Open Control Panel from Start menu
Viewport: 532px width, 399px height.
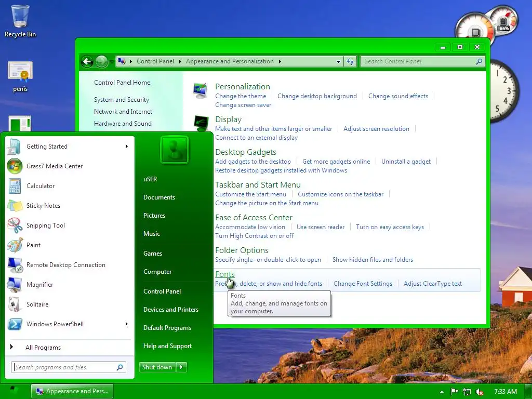point(162,291)
